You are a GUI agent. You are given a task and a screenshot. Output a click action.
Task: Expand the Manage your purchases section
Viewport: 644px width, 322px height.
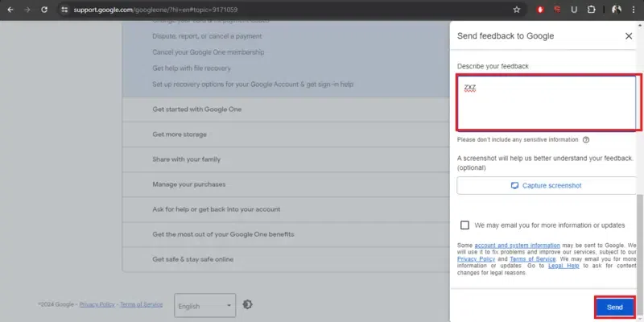coord(286,184)
